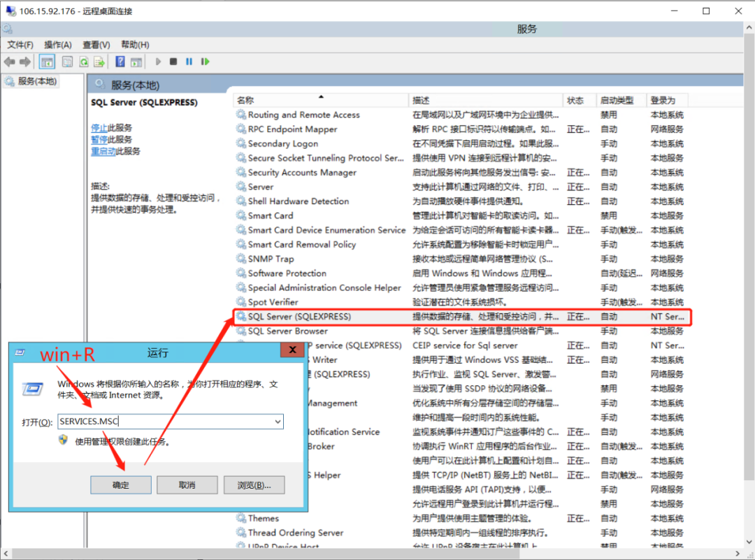Click the remote desktop title bar icon
The height and width of the screenshot is (560, 755).
(10, 10)
